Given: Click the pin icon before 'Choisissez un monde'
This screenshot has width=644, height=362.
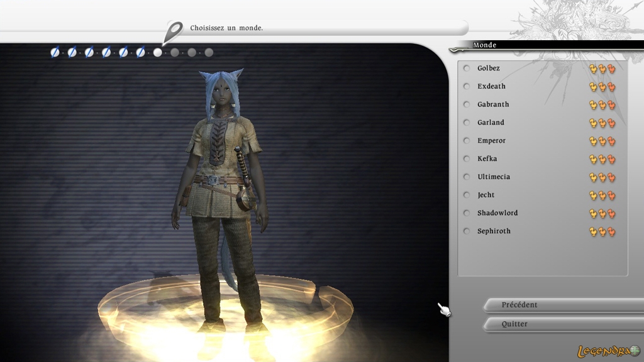Looking at the screenshot, I should pyautogui.click(x=174, y=29).
